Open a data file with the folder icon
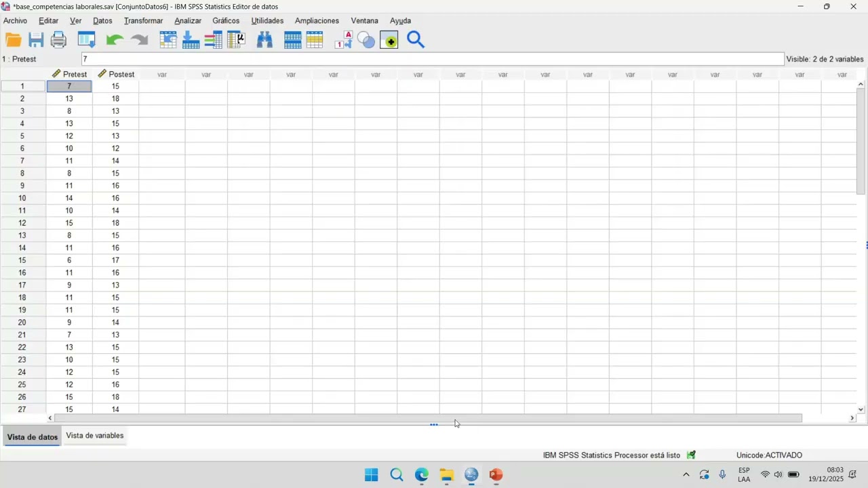868x488 pixels. click(14, 40)
